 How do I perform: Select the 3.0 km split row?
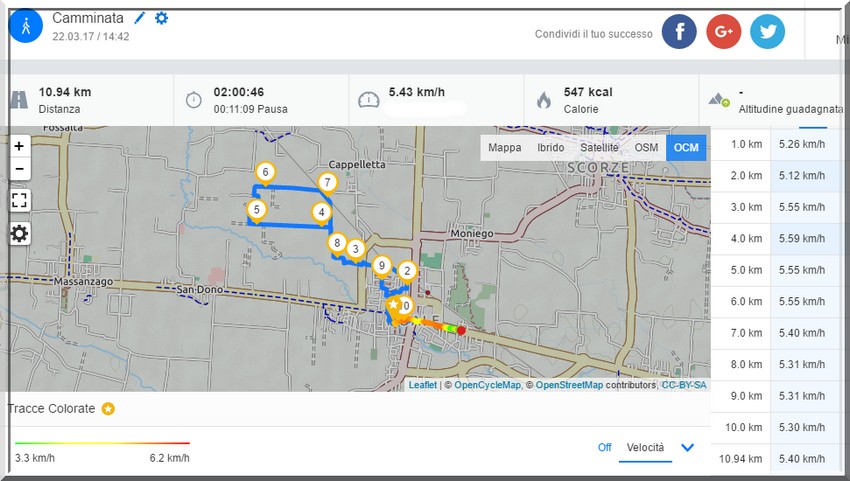click(x=777, y=207)
